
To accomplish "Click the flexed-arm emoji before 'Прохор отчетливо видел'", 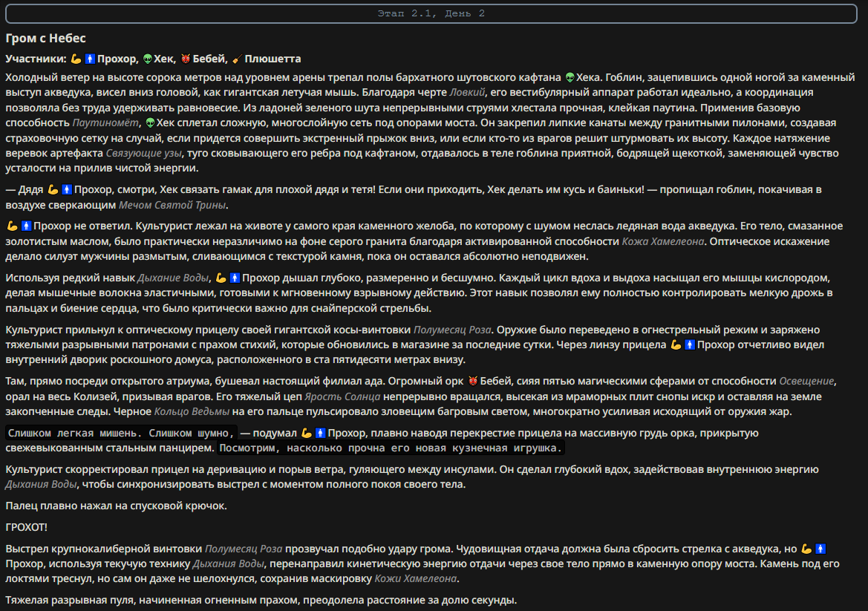I will click(x=676, y=344).
